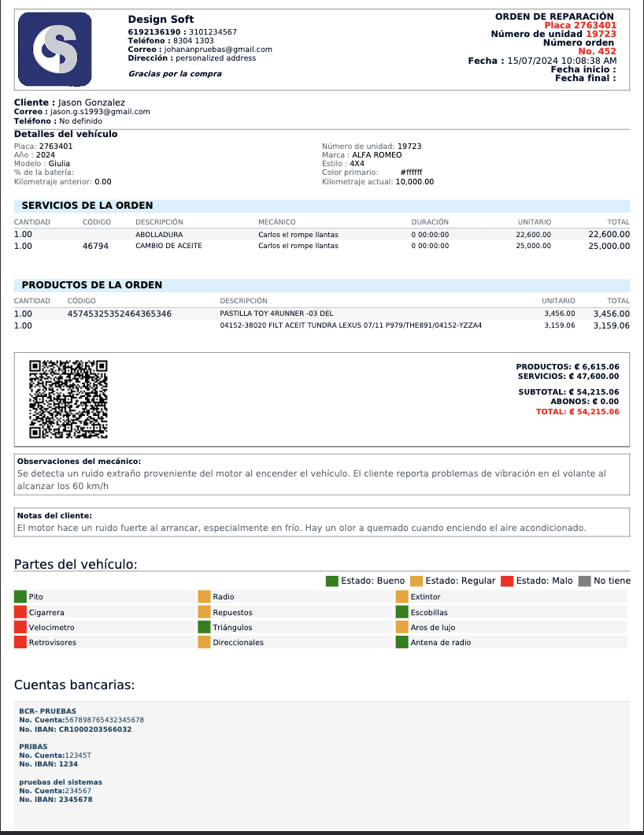Viewport: 644px width, 835px height.
Task: Click the orange status square beside Direccionales
Action: click(x=205, y=642)
